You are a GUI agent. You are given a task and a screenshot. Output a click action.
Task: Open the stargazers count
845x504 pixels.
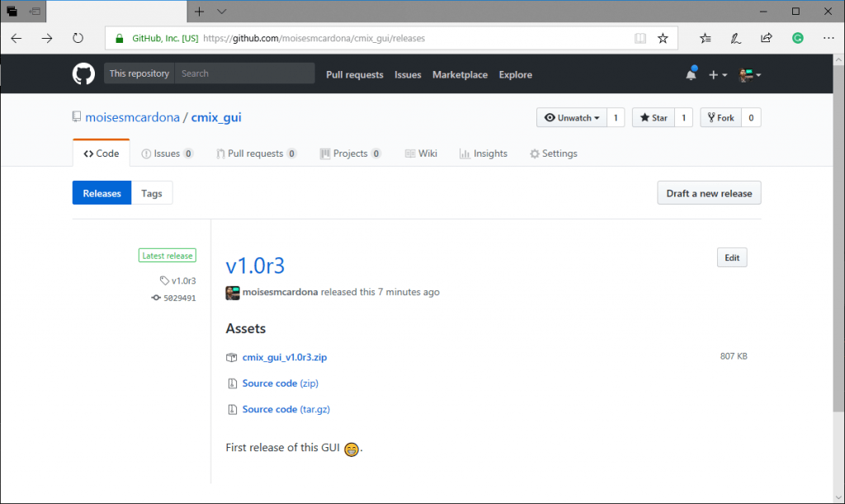[x=684, y=118]
